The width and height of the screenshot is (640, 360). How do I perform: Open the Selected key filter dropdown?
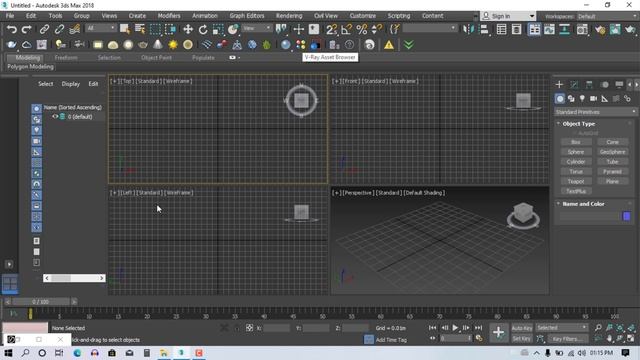(562, 328)
